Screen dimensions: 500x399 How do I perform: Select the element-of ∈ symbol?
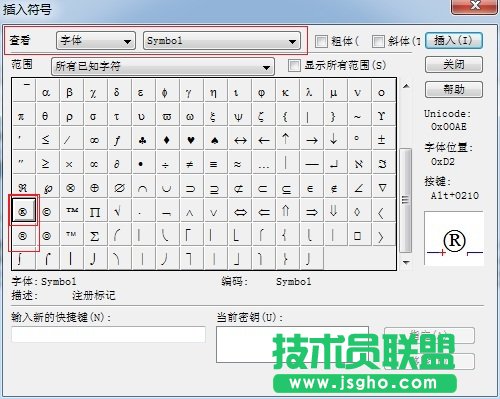click(x=312, y=187)
